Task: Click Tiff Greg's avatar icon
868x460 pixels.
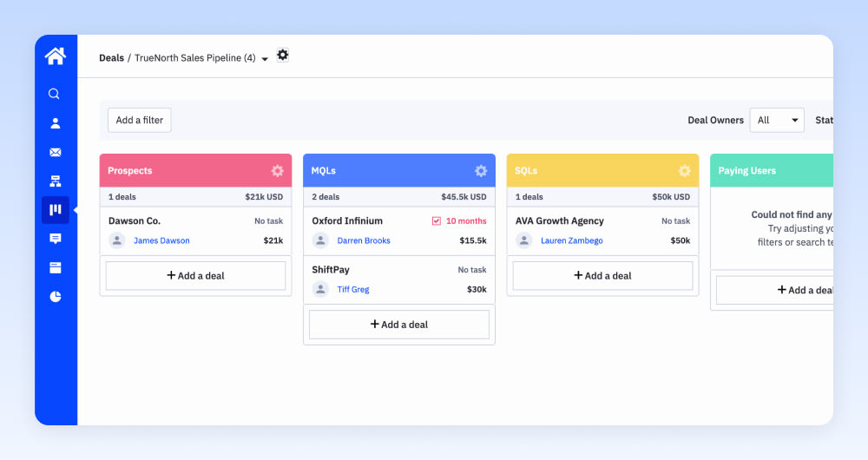Action: [x=320, y=289]
